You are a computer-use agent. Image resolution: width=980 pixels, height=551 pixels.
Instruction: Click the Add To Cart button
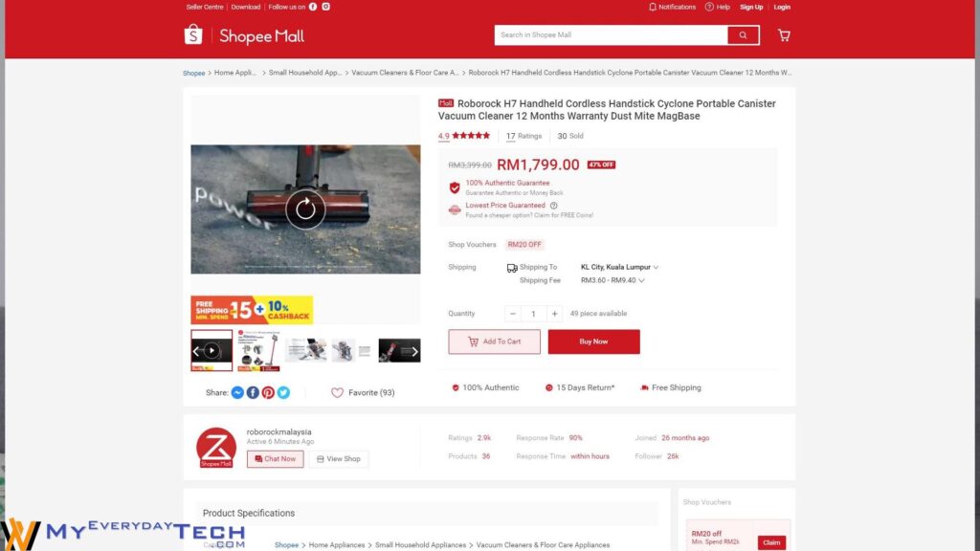[x=495, y=342]
